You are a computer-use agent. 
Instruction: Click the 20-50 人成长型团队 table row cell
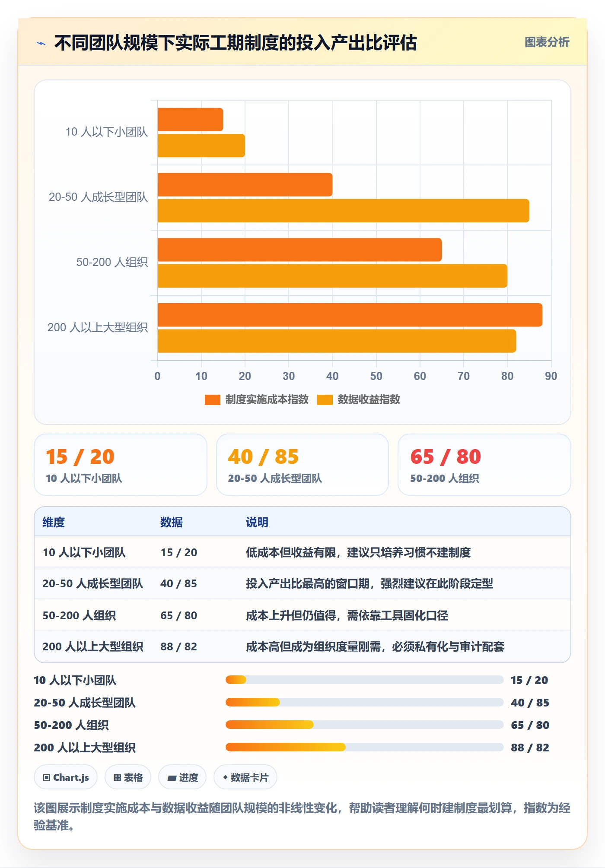(x=92, y=583)
